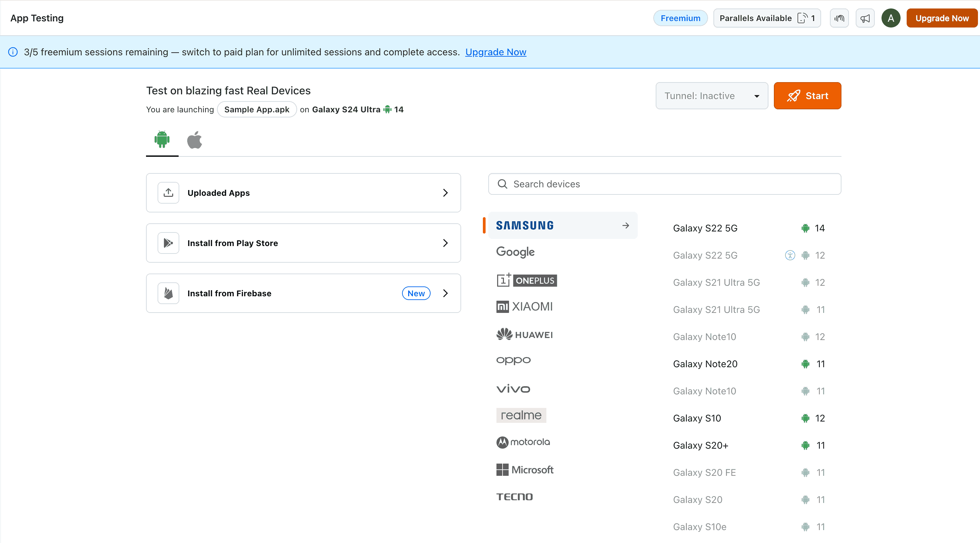Click the tunnel dropdown caret arrow

(x=757, y=96)
